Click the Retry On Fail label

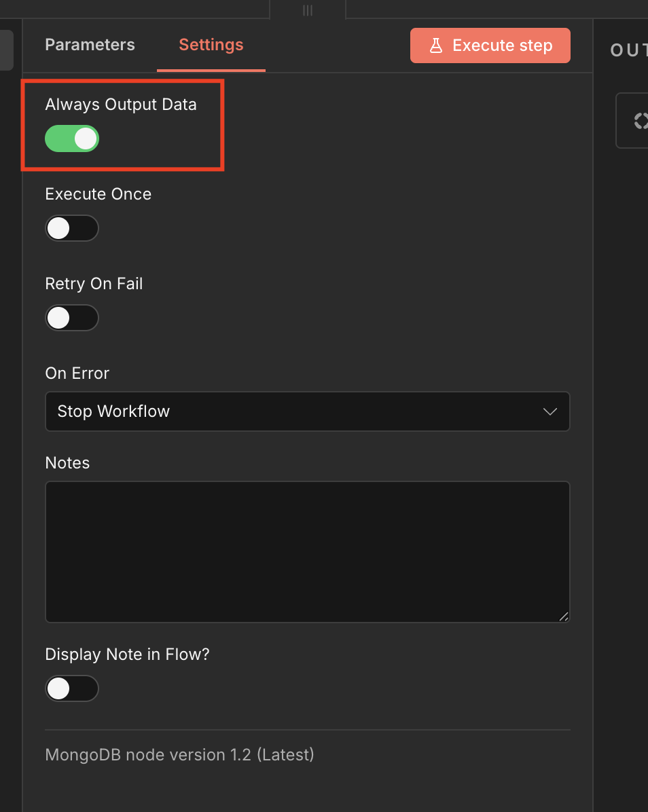click(94, 284)
